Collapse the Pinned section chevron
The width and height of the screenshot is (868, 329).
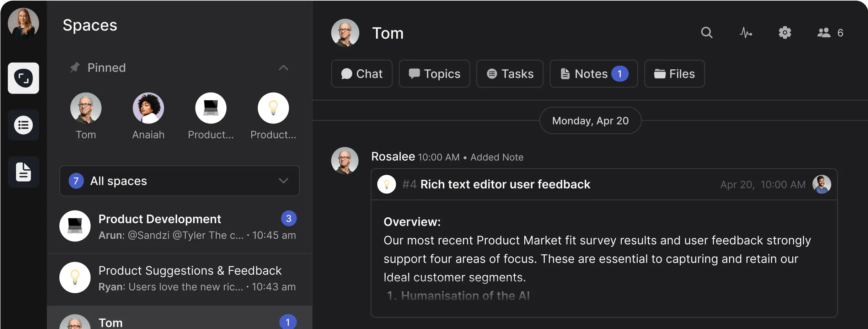[x=283, y=68]
